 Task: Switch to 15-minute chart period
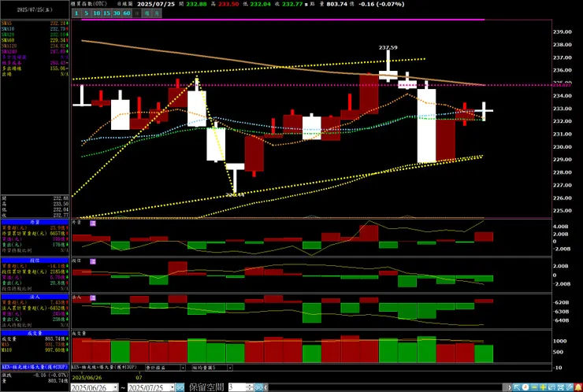click(106, 13)
